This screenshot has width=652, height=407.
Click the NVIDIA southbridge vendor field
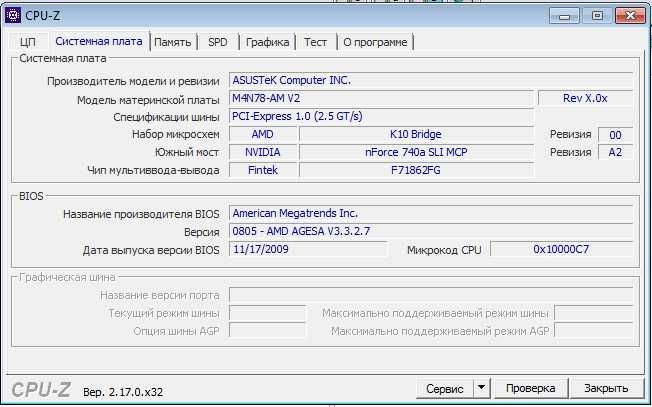point(263,152)
